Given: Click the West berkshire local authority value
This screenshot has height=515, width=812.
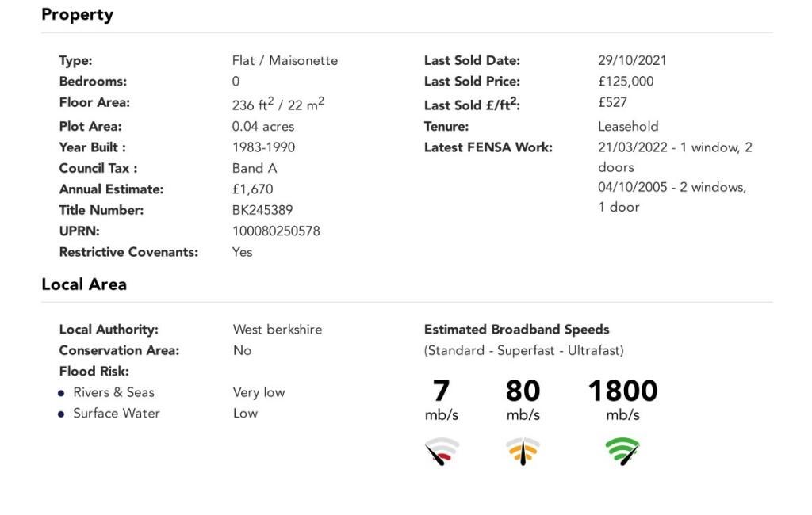Looking at the screenshot, I should [277, 329].
